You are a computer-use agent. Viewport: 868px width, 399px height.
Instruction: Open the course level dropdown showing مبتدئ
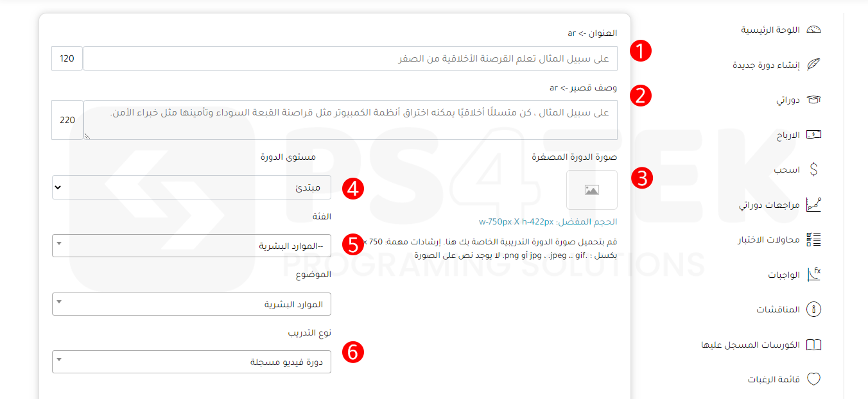tap(191, 187)
